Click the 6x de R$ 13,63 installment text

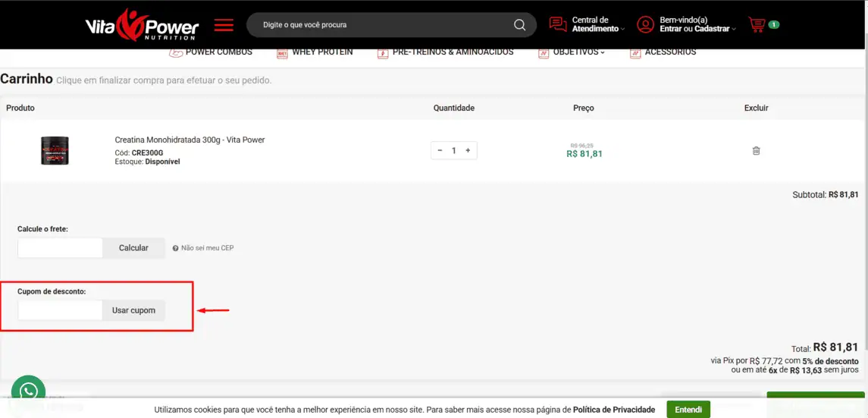(795, 370)
